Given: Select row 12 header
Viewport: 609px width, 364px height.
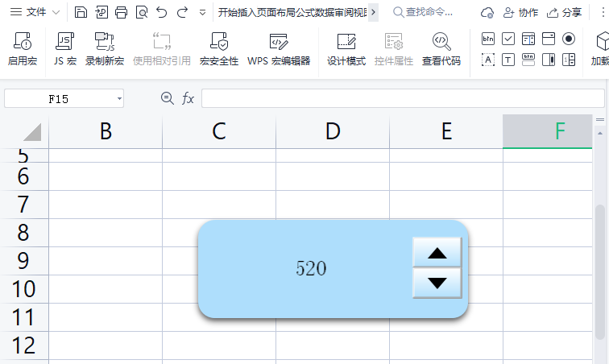Looking at the screenshot, I should pyautogui.click(x=23, y=345).
